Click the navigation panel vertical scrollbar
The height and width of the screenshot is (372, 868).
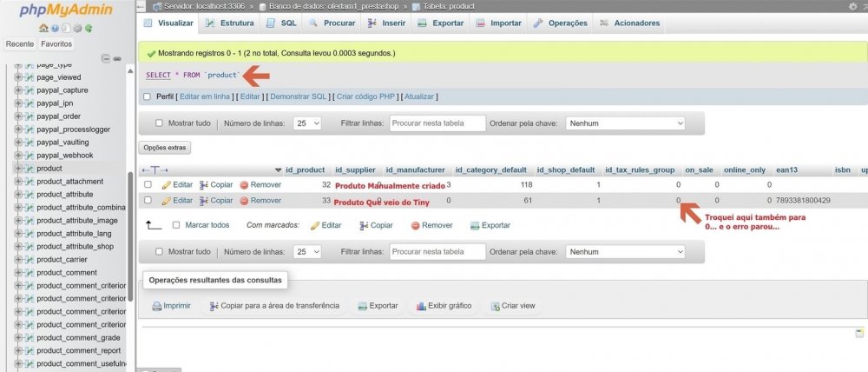coord(130,236)
